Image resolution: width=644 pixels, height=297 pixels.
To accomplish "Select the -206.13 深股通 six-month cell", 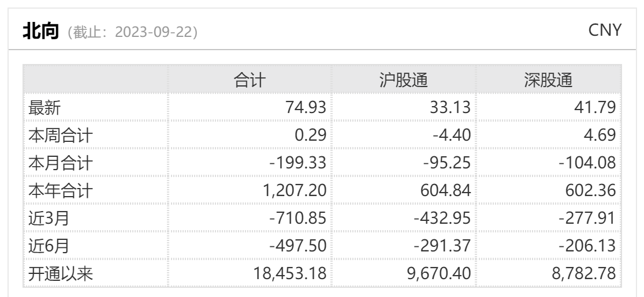I will point(587,247).
